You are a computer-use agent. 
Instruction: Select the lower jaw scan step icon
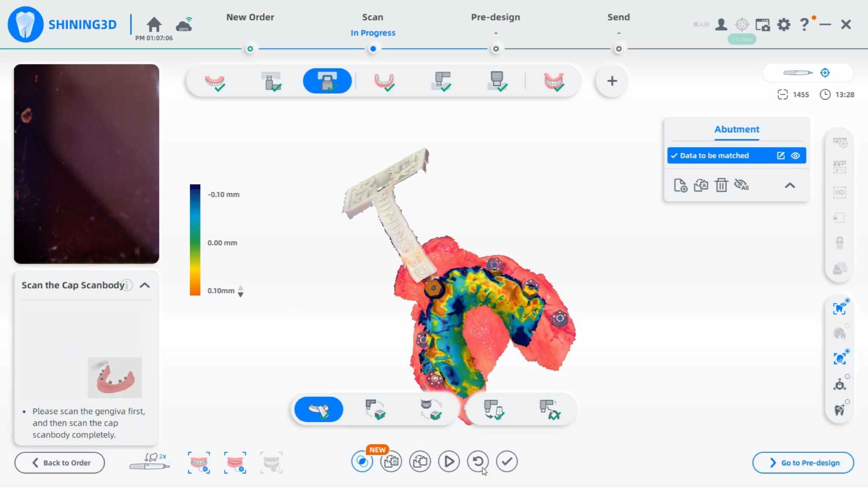click(384, 81)
